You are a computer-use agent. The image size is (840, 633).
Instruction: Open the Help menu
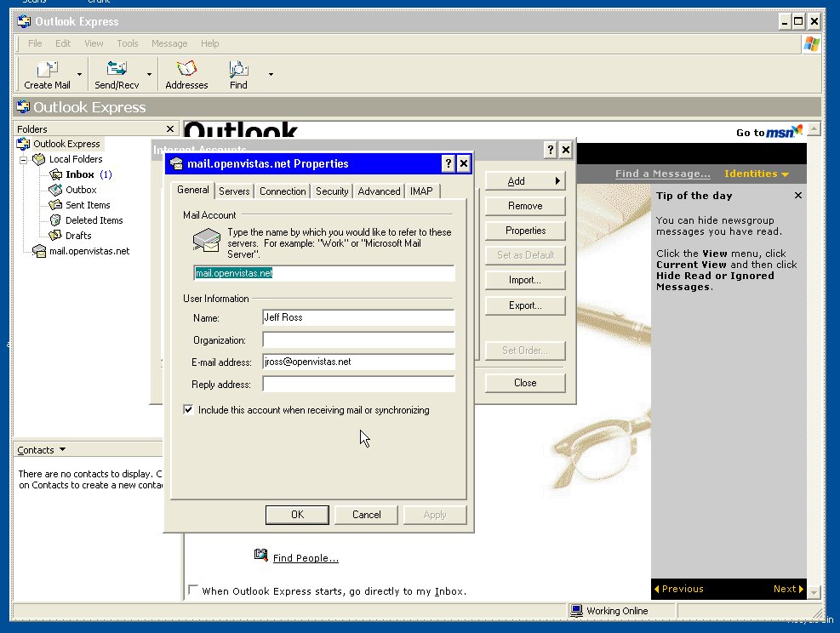(x=210, y=43)
